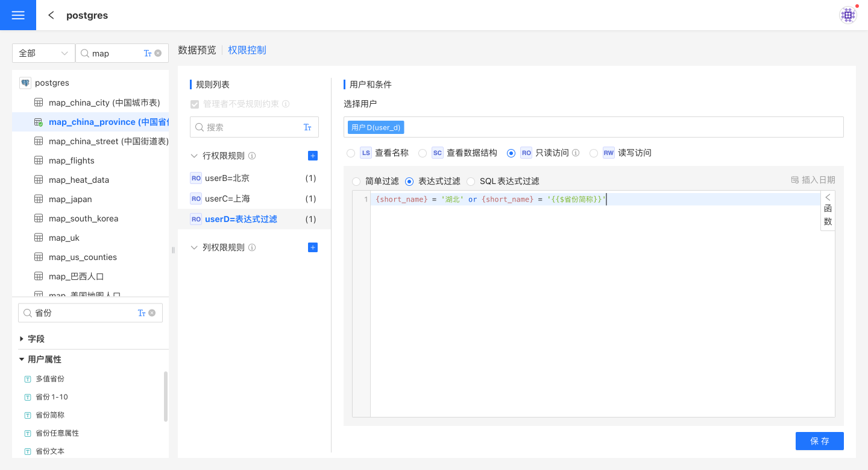Click the user attributes list scrollbar
The width and height of the screenshot is (868, 470).
(x=166, y=396)
